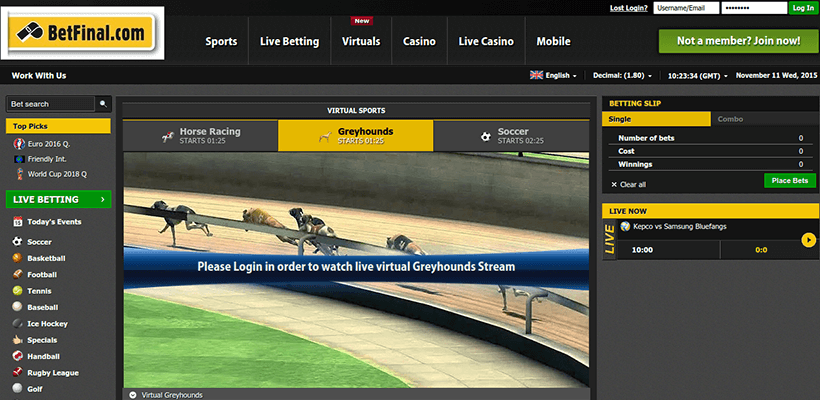This screenshot has width=820, height=400.
Task: Click the password input field
Action: point(754,8)
